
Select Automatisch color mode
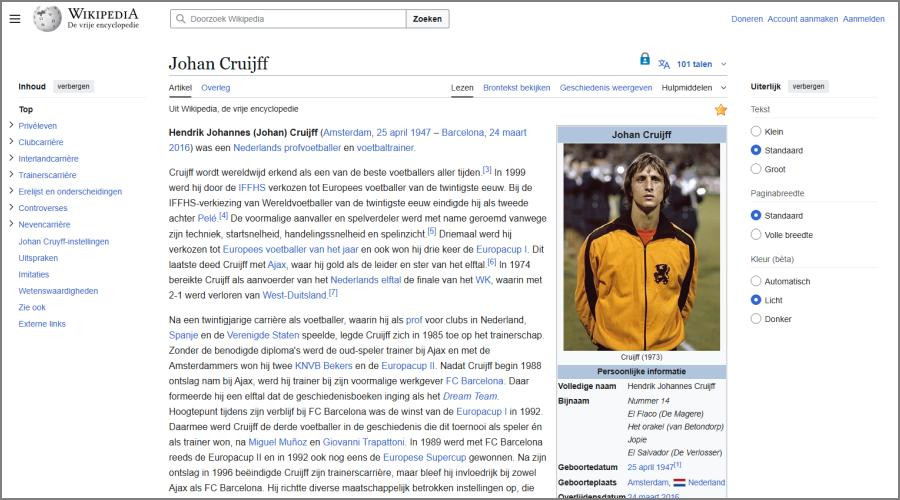click(756, 281)
